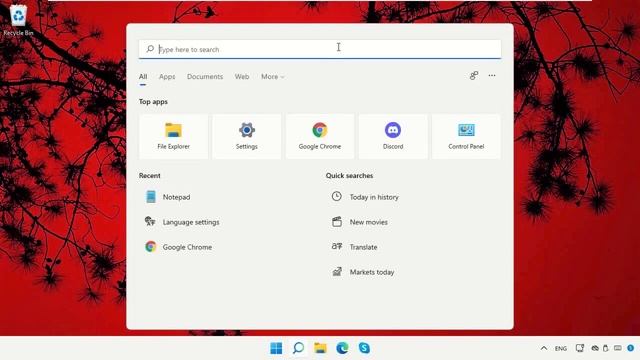Viewport: 640px width, 360px height.
Task: Click the blue notification badge in tray
Action: point(631,348)
